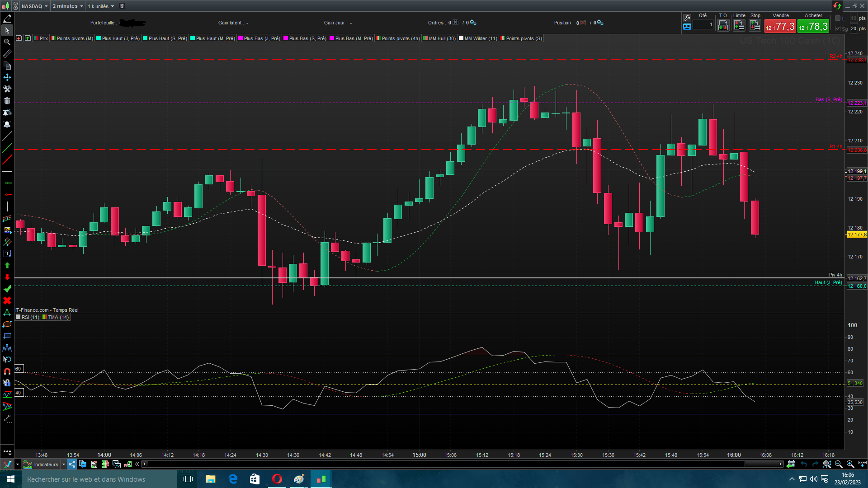
Task: Click the red X delete tool
Action: [7, 300]
